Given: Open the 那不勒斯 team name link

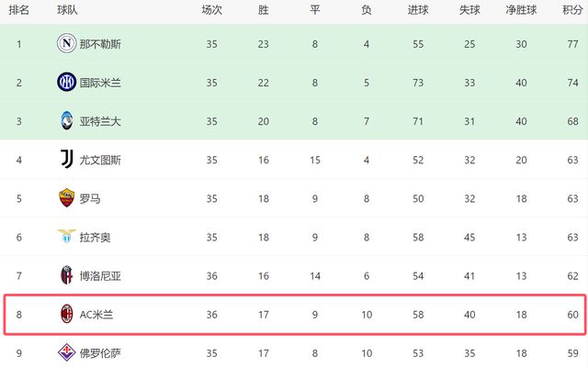Looking at the screenshot, I should click(100, 43).
